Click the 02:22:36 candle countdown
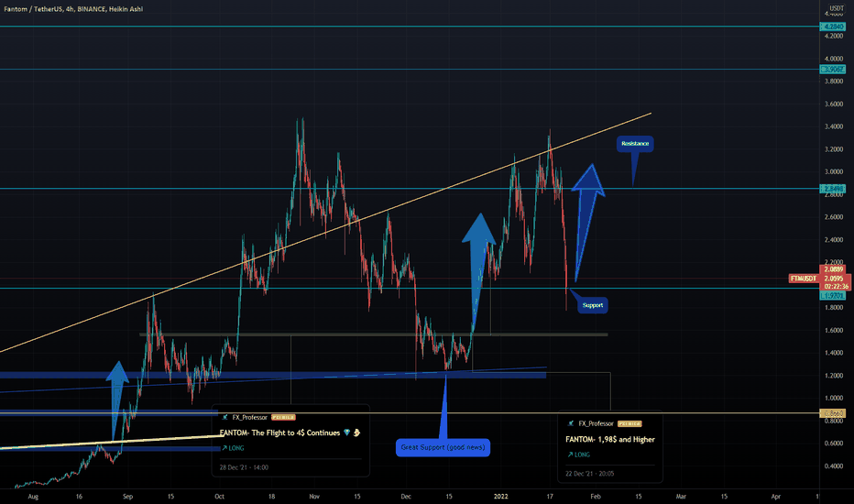854x504 pixels. [836, 287]
